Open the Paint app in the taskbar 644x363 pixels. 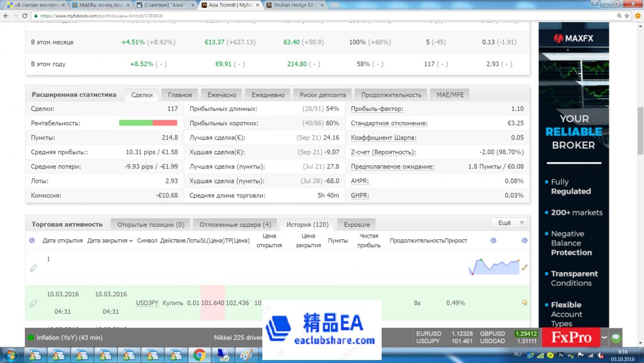pos(246,355)
